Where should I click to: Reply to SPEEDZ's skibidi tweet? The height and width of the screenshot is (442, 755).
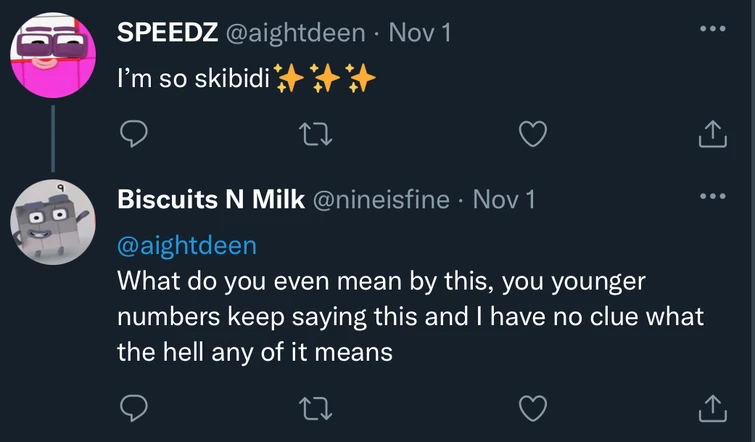[134, 133]
